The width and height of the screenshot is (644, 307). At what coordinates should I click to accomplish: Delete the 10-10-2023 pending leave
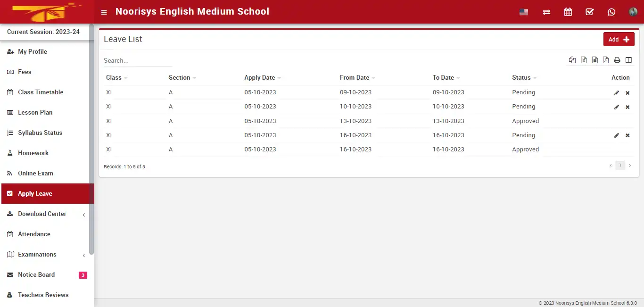[x=627, y=107]
